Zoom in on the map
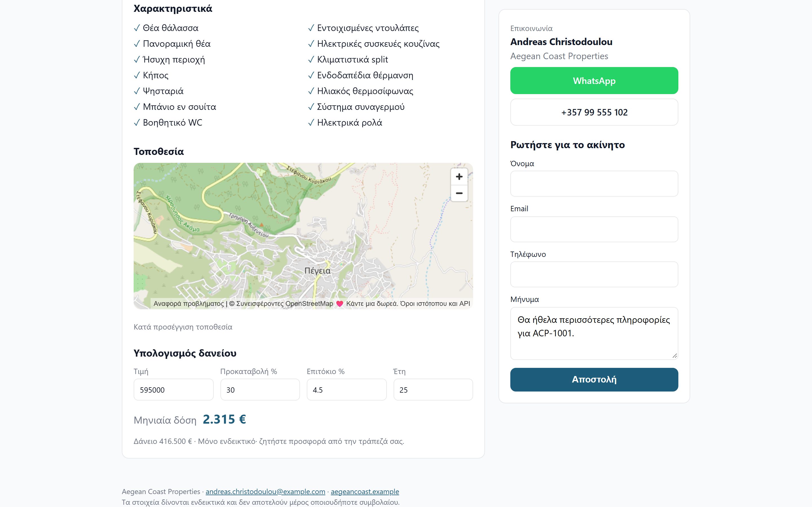Screen dimensions: 812x507 459,177
